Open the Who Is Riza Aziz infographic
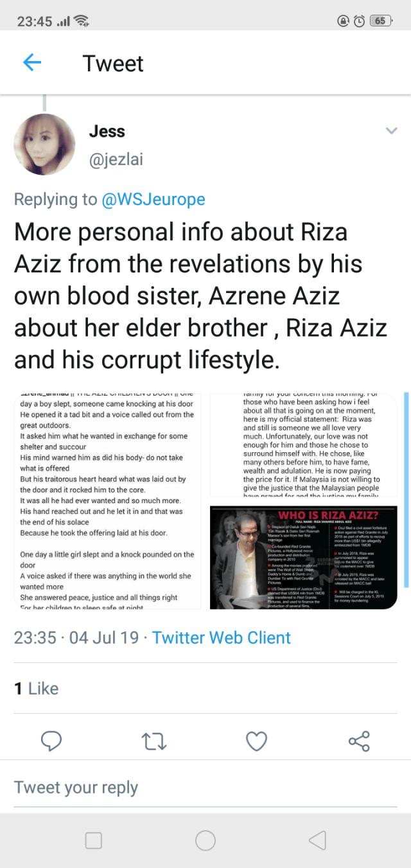This screenshot has width=411, height=868. 303,557
